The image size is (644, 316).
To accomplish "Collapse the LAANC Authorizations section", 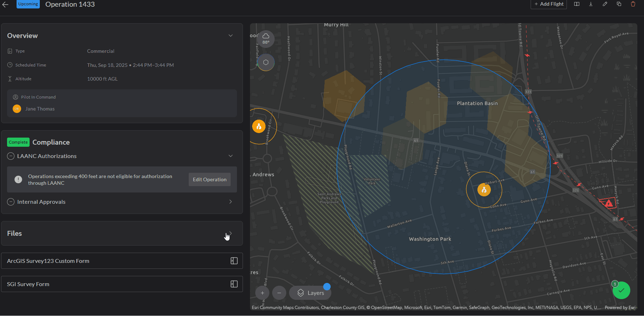I will (x=231, y=156).
